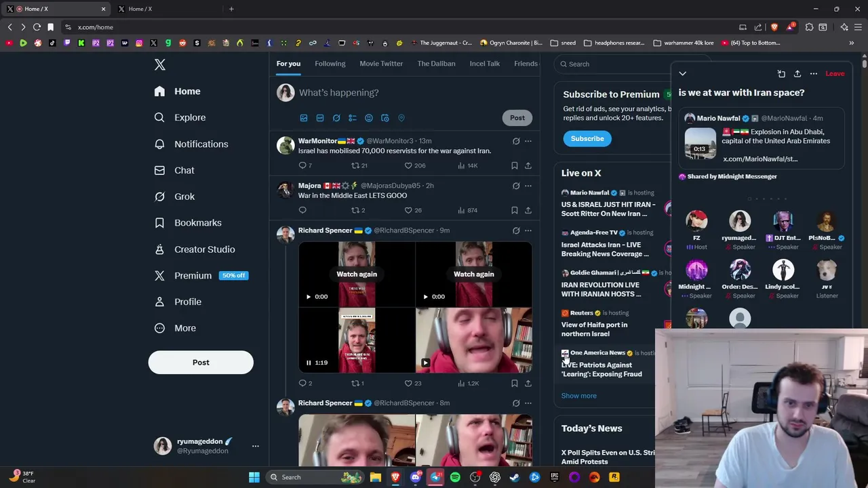
Task: Reply to the WarMonitor post
Action: click(x=305, y=165)
